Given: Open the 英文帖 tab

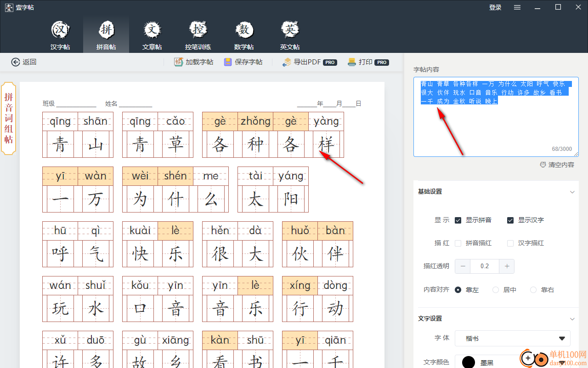Looking at the screenshot, I should tap(290, 35).
